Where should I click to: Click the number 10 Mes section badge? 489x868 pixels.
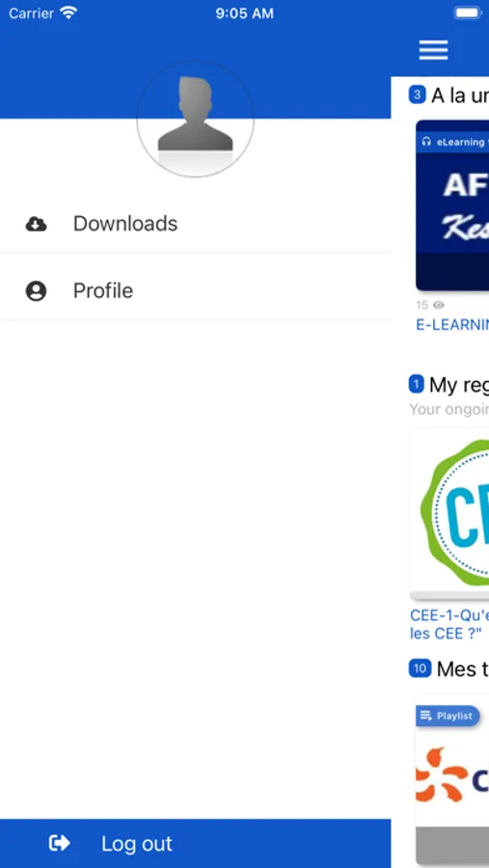[420, 668]
